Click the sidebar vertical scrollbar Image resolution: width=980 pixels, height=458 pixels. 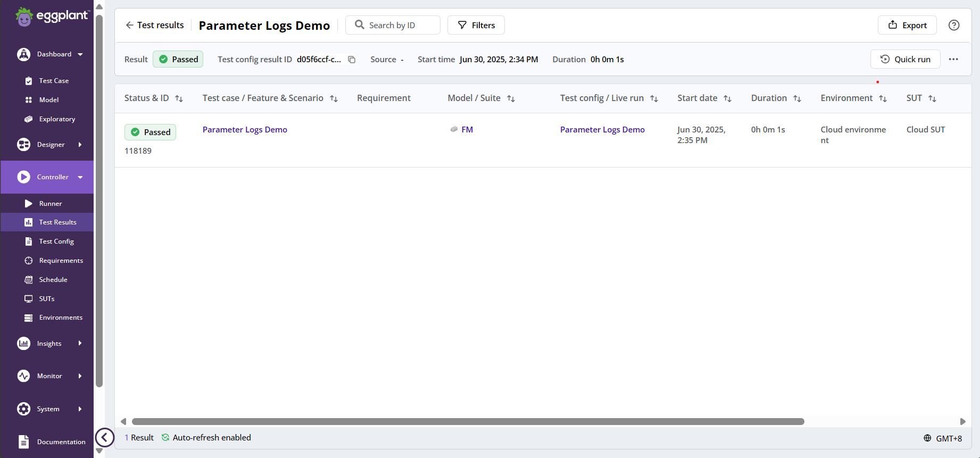click(x=99, y=201)
